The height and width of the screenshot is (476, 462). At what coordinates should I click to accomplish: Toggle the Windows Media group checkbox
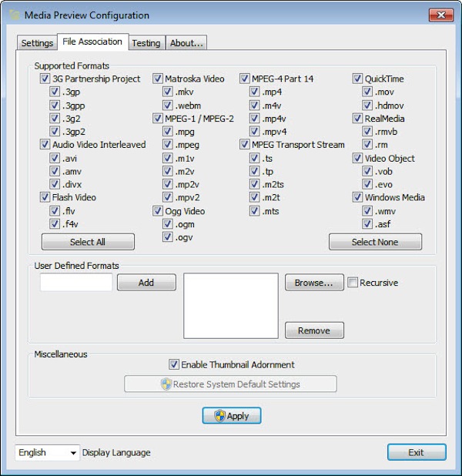click(357, 197)
